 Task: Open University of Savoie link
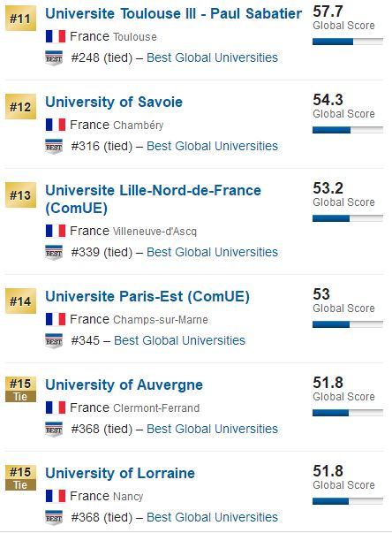114,102
